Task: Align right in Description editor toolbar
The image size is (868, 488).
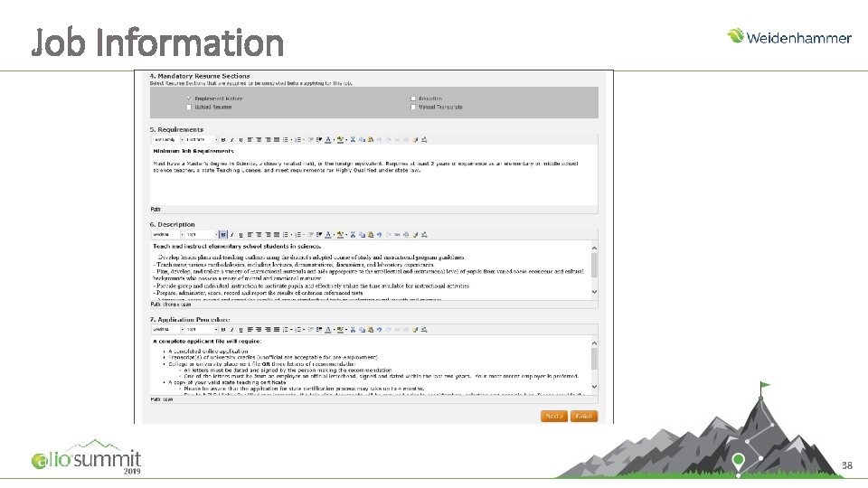Action: click(x=268, y=235)
